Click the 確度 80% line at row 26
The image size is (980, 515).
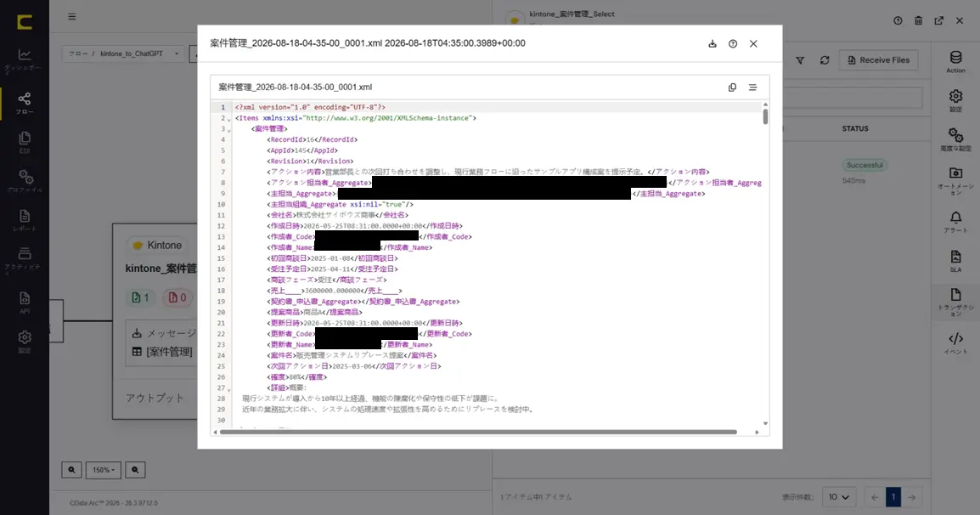coord(297,377)
